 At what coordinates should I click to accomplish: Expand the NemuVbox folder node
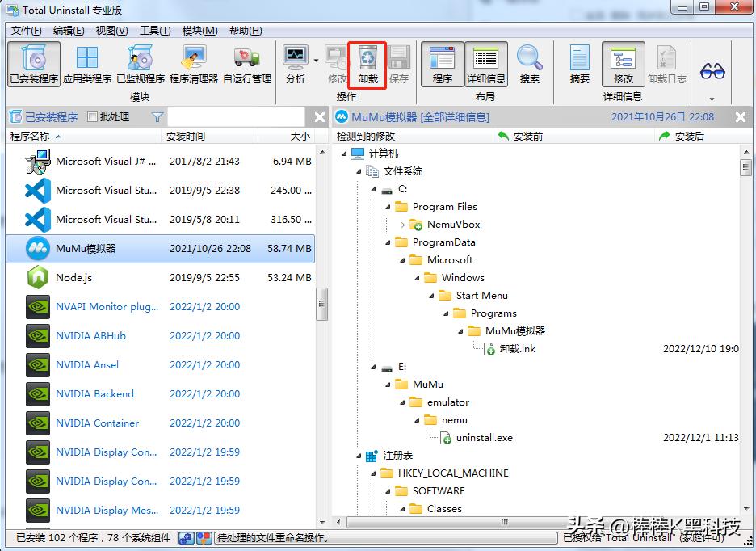pos(402,225)
